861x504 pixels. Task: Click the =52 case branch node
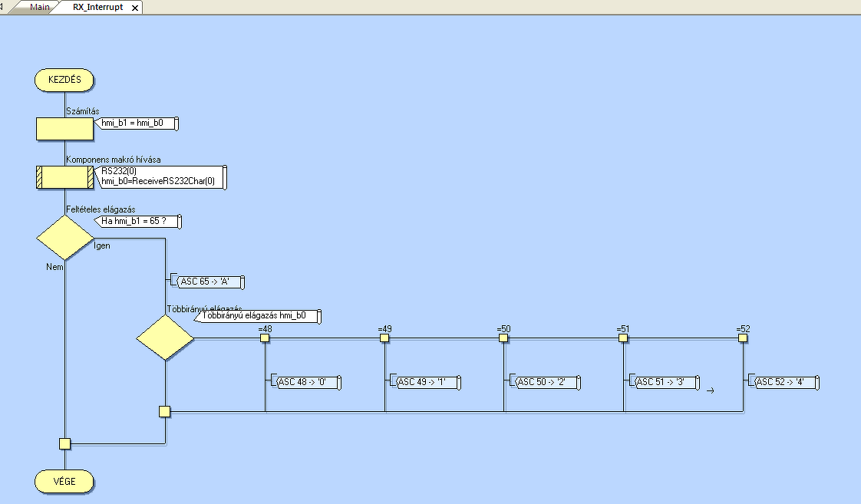point(743,338)
